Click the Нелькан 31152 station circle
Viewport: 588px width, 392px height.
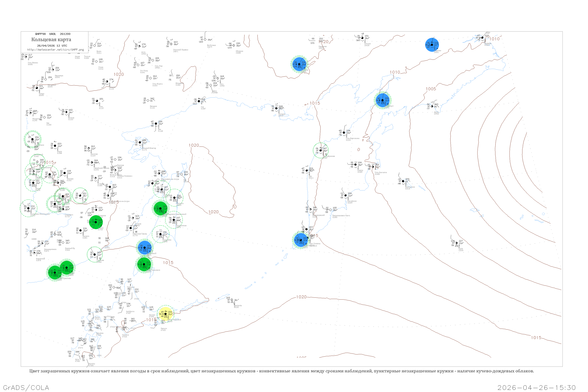point(148,101)
